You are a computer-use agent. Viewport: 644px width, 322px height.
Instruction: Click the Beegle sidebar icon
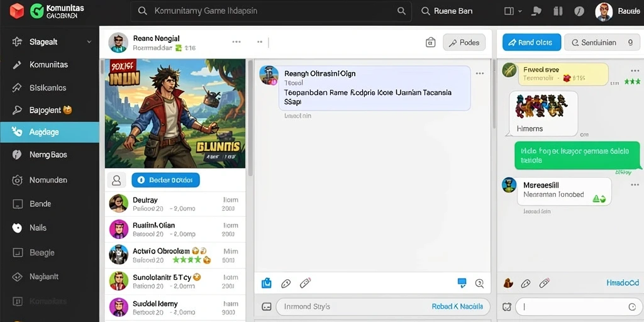17,253
